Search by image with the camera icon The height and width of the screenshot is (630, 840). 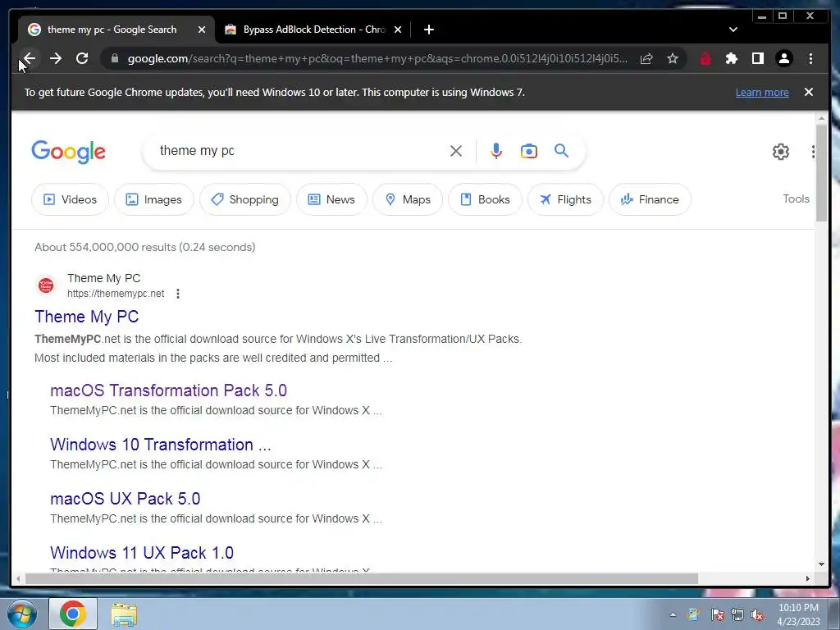click(x=529, y=151)
